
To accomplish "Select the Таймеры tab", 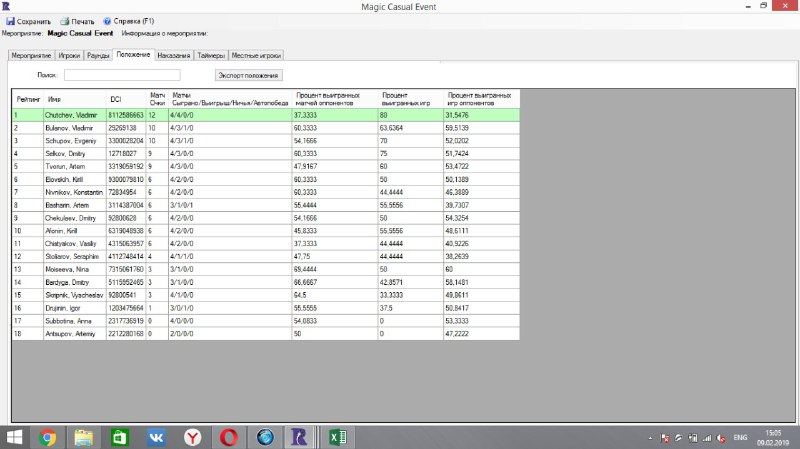I will [211, 55].
